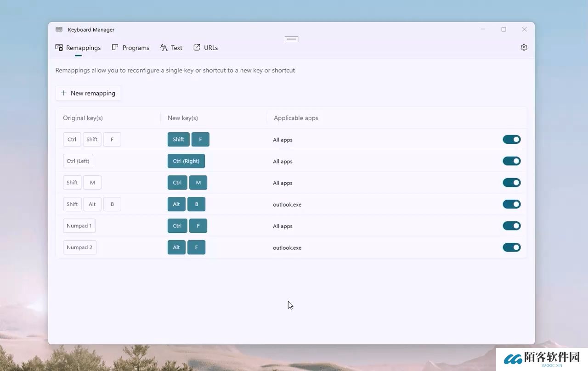Click the New remapping button
The image size is (588, 371).
(88, 93)
